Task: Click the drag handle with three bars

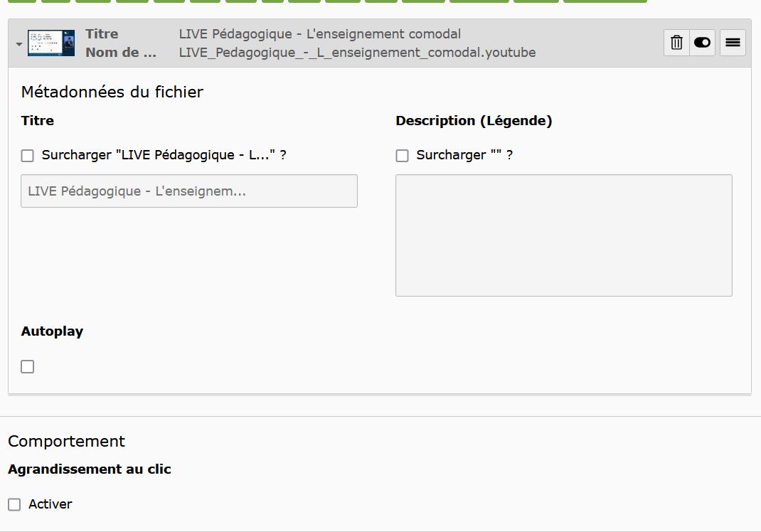Action: pos(733,43)
